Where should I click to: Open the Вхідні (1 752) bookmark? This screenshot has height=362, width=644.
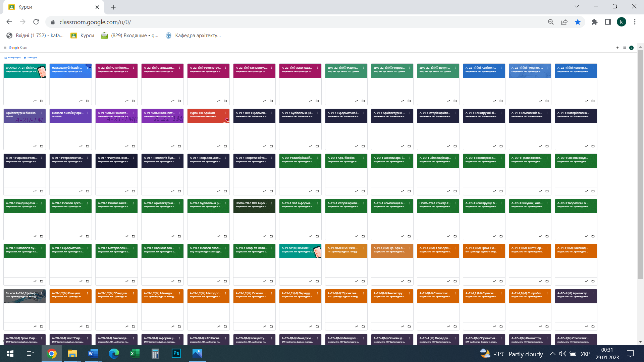[x=35, y=36]
